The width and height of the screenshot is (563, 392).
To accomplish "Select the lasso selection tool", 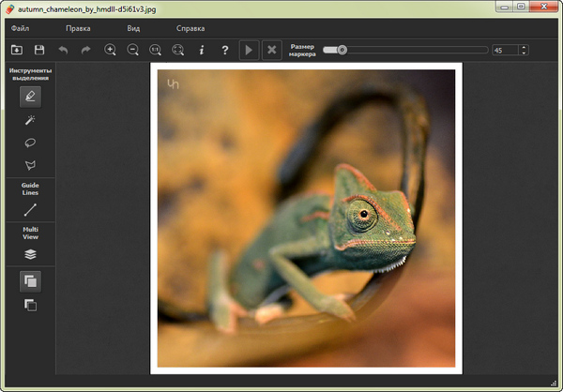I will 30,143.
